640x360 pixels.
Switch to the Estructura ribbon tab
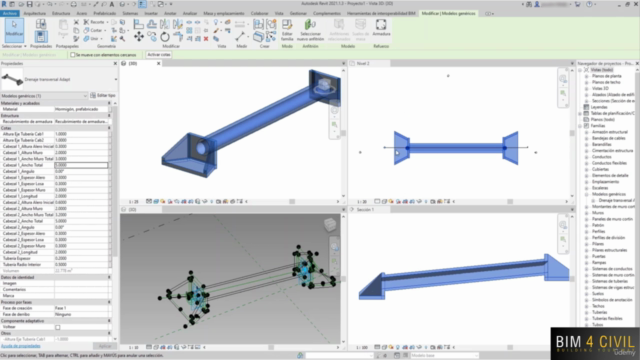pyautogui.click(x=61, y=13)
